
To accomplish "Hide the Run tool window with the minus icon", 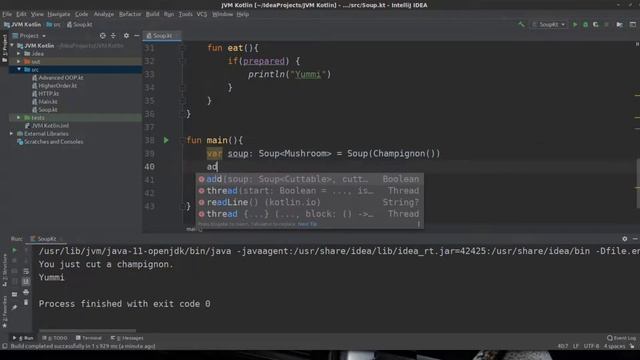I will 635,239.
